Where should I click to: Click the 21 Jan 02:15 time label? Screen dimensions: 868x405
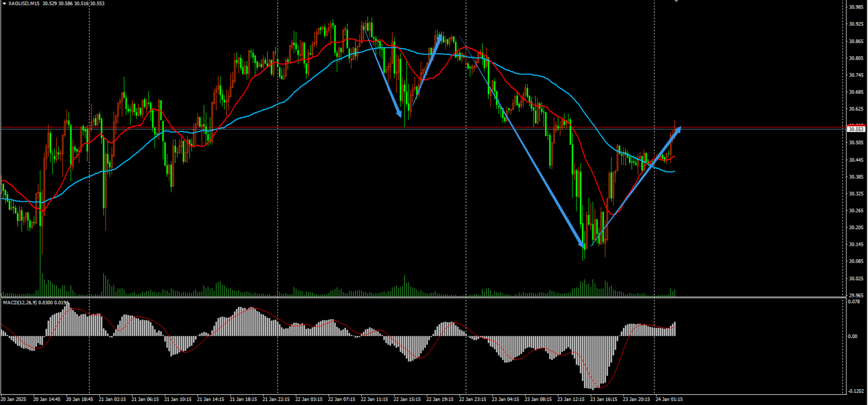tap(112, 399)
